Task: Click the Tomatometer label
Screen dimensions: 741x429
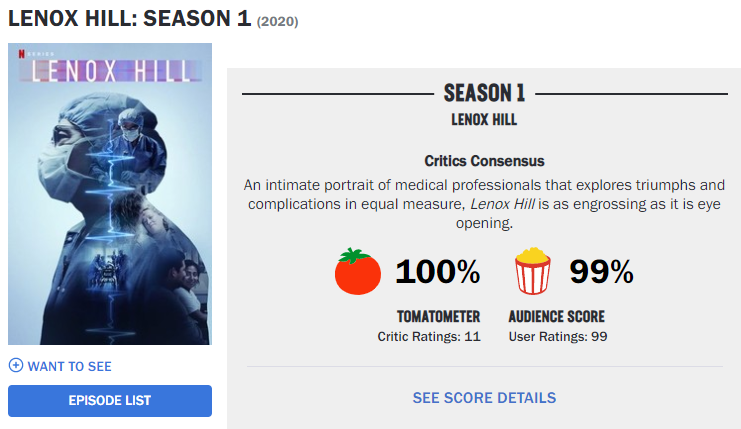Action: click(439, 317)
